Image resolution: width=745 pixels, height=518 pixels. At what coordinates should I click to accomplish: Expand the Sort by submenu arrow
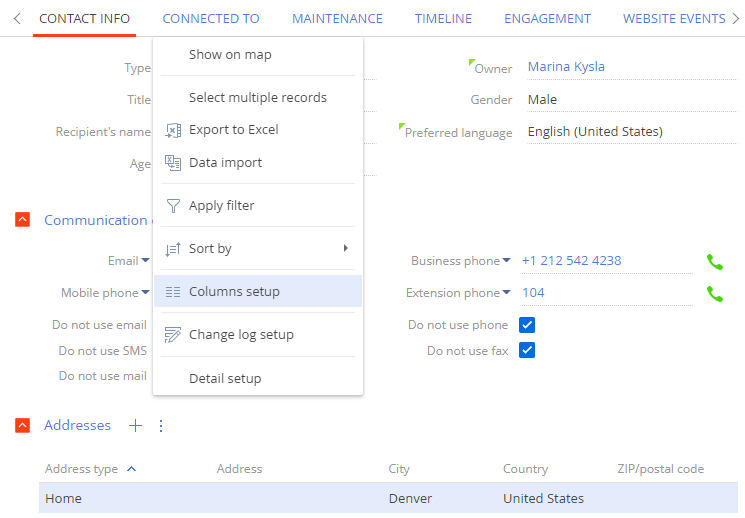pos(345,248)
